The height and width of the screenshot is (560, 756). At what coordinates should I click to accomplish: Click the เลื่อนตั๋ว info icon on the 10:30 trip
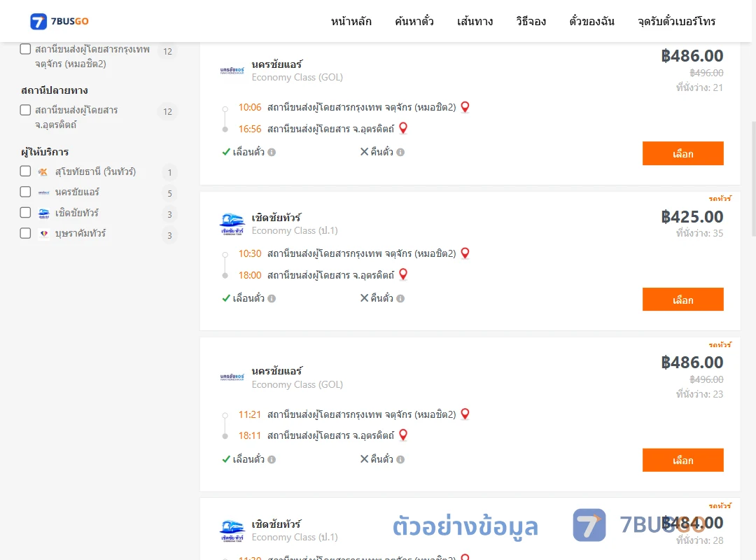pos(272,299)
